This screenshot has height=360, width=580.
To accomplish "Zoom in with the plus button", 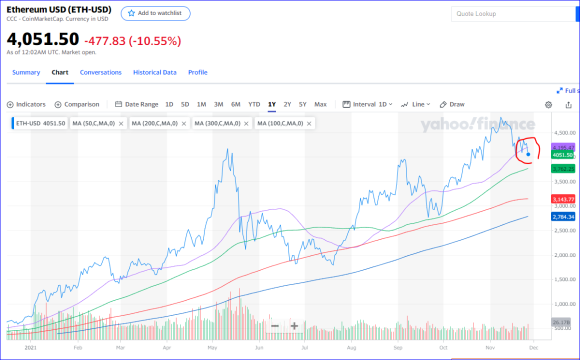I will click(x=294, y=326).
